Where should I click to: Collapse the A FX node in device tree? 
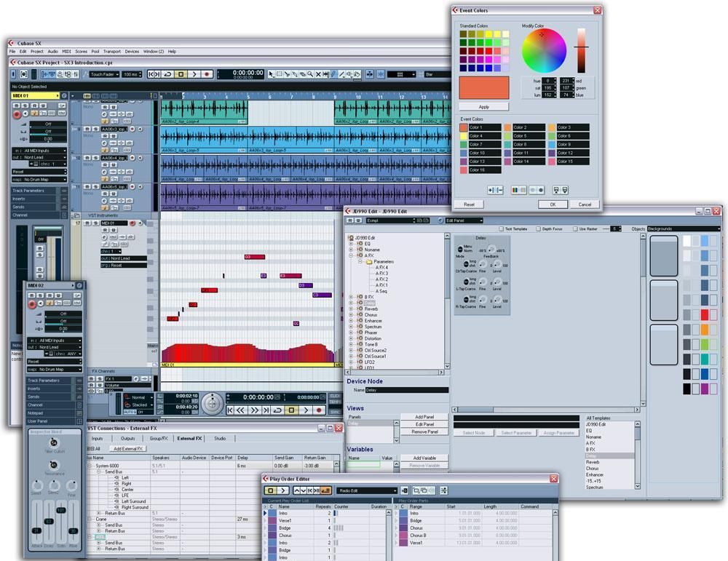351,255
